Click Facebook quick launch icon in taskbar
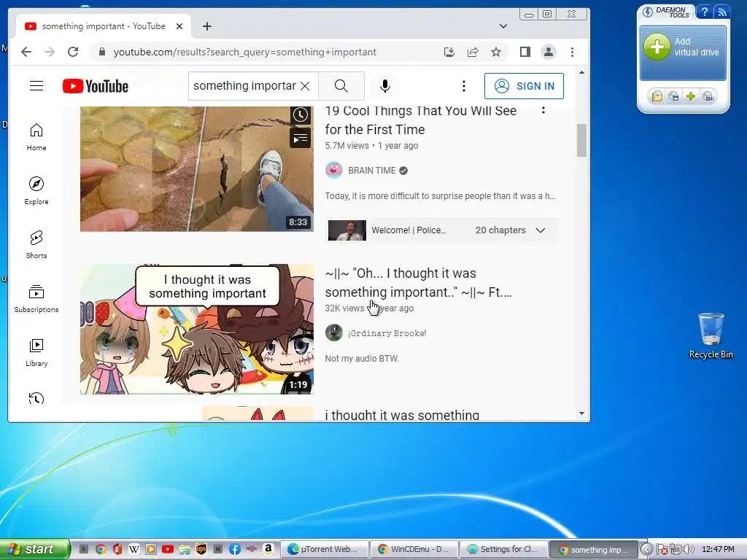This screenshot has height=560, width=747. [234, 549]
